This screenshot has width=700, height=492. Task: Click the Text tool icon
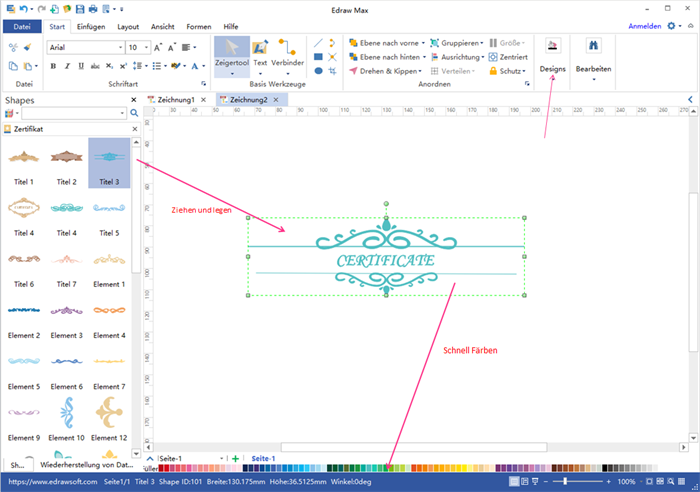point(260,52)
